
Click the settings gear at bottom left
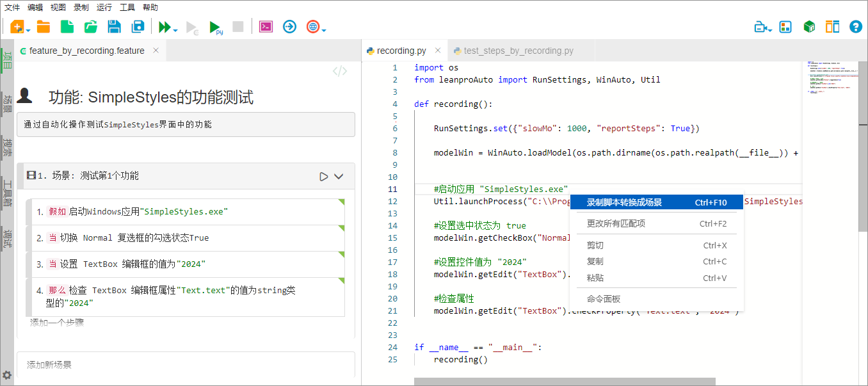tap(7, 375)
